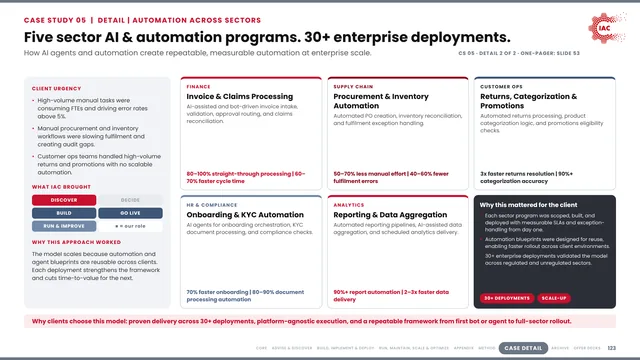640x360 pixels.
Task: Click the FINANCE sector label
Action: point(198,87)
